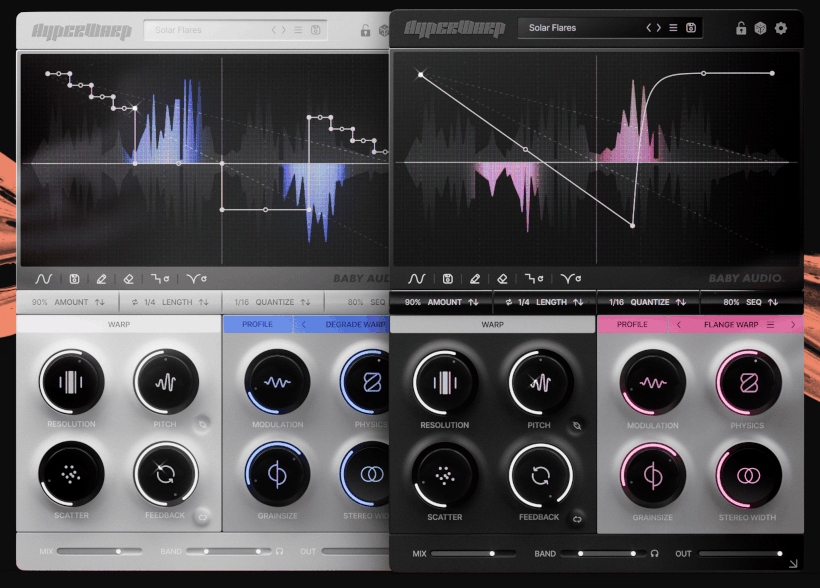Viewport: 820px width, 588px height.
Task: Go to the previous profile before DEGRADE WARP
Action: (303, 325)
